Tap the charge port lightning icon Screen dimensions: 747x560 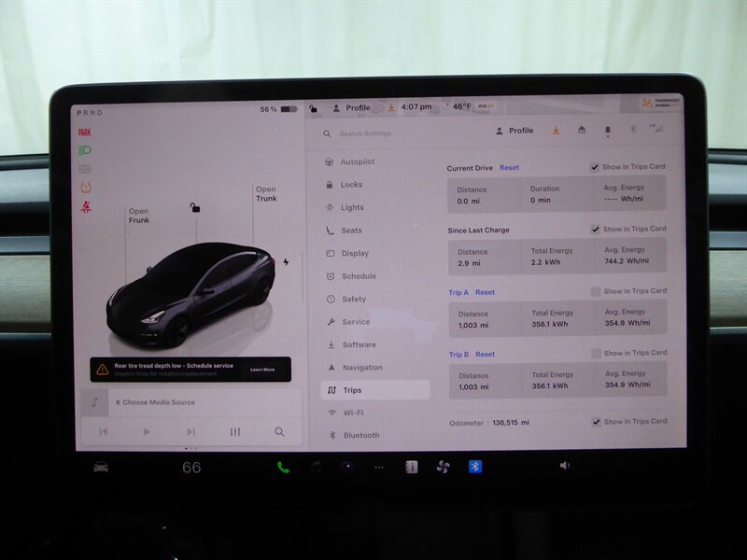[x=286, y=262]
